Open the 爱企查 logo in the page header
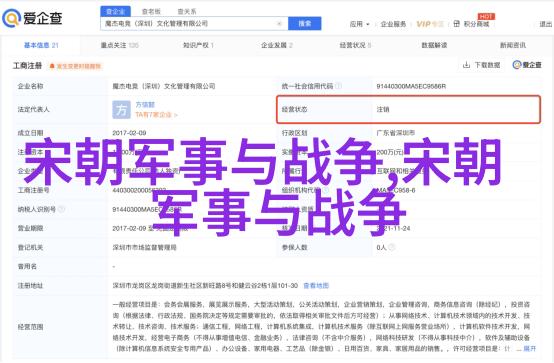The image size is (554, 363). [33, 18]
